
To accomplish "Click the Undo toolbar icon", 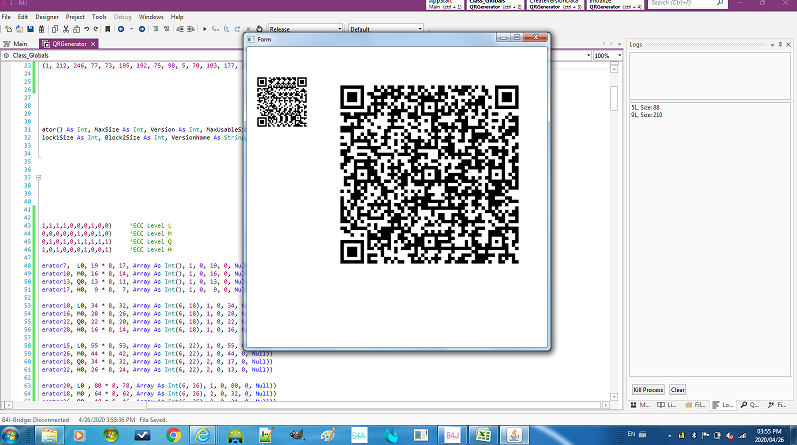I will click(86, 29).
